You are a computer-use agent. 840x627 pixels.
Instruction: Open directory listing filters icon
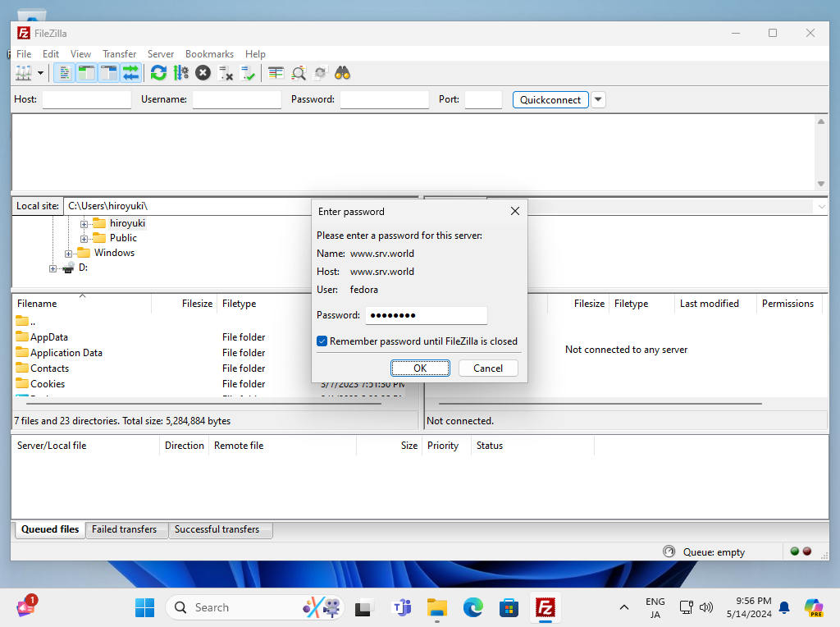click(276, 73)
